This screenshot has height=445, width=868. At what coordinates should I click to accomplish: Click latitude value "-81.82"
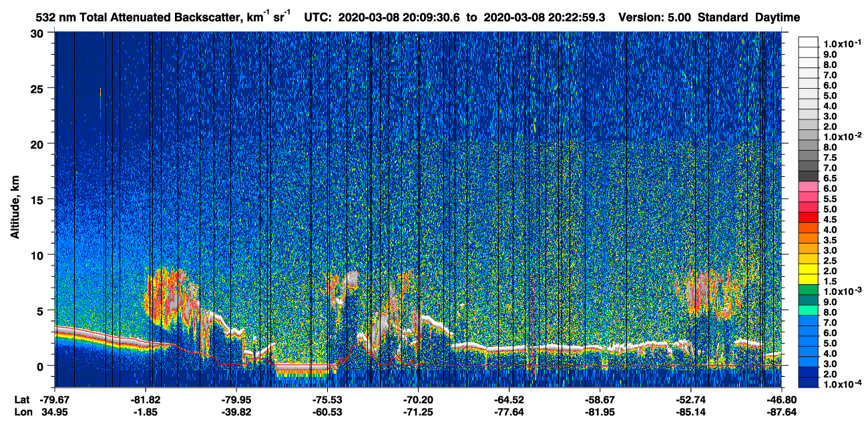click(145, 399)
